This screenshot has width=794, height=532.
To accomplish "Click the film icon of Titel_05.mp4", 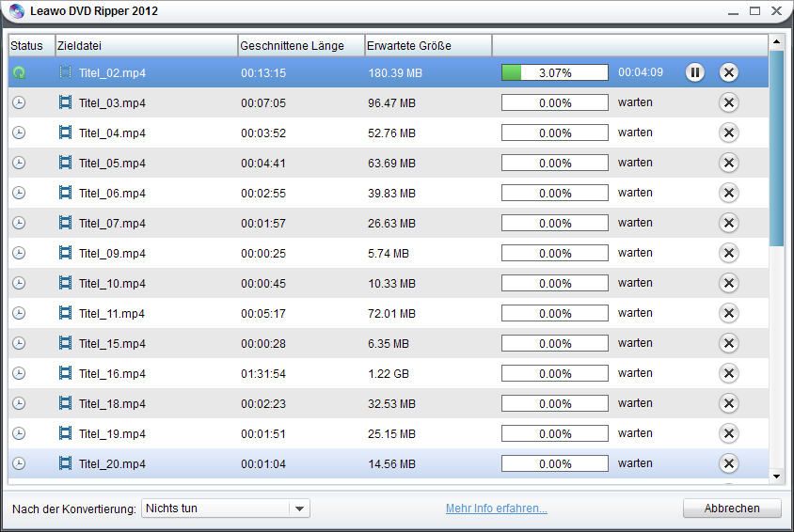I will (65, 163).
